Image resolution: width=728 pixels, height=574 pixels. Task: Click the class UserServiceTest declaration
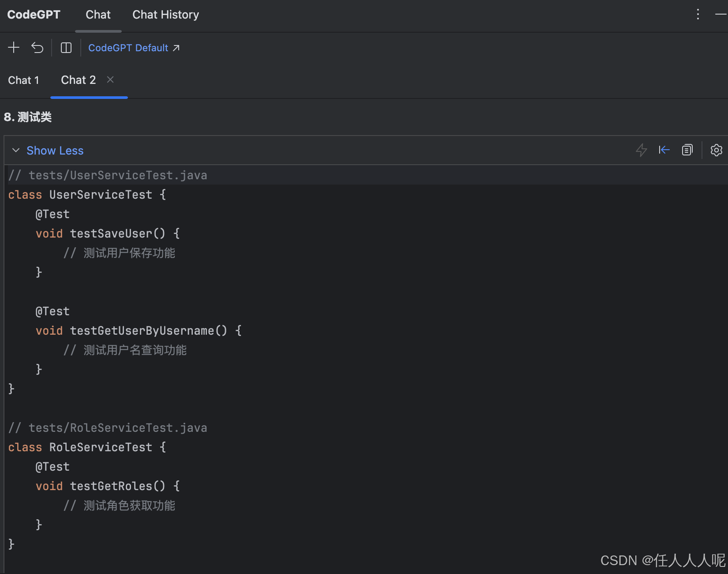coord(87,195)
